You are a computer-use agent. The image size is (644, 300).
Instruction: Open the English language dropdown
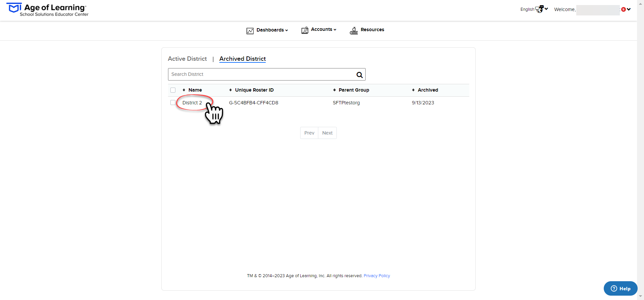tap(534, 9)
